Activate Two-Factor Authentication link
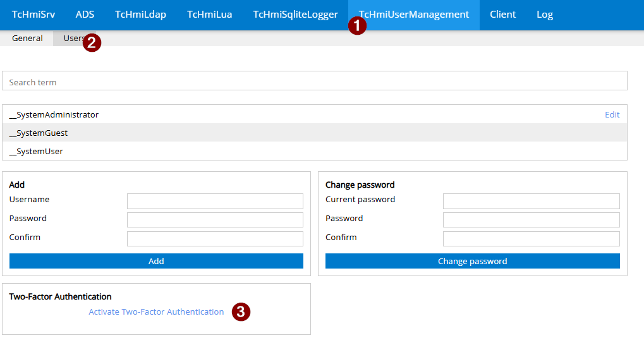 click(x=157, y=312)
